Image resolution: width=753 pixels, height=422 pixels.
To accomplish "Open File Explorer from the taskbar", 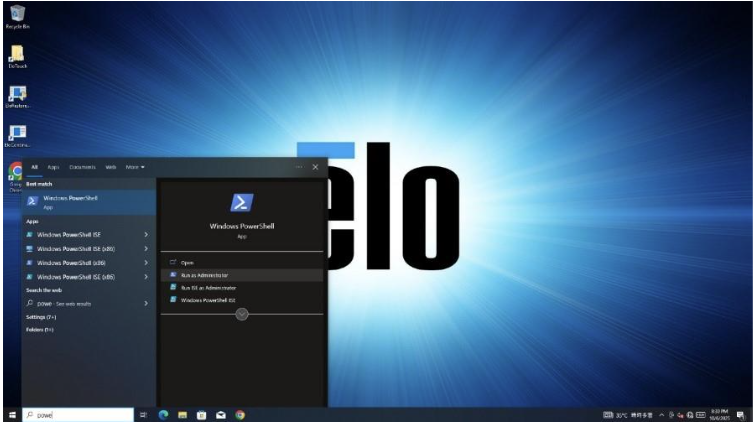I will click(x=182, y=415).
